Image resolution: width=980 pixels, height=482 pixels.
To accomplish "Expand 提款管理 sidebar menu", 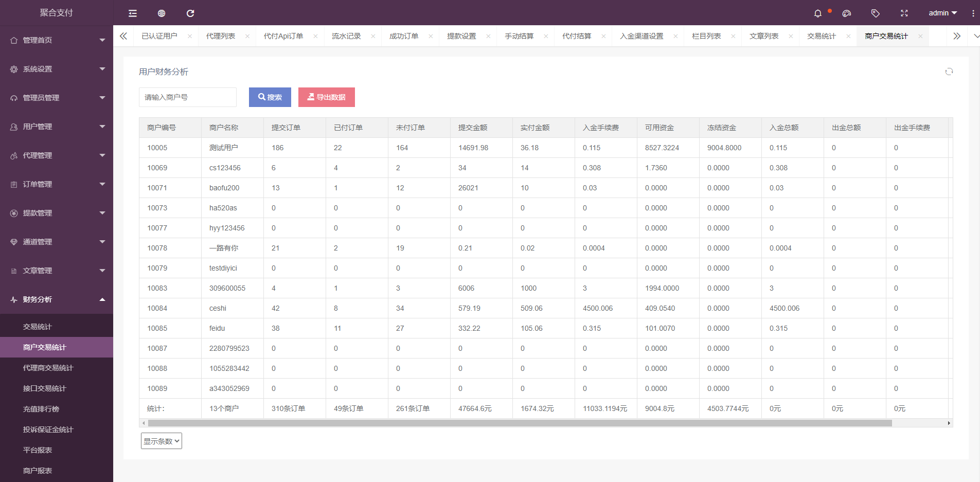I will [x=57, y=213].
